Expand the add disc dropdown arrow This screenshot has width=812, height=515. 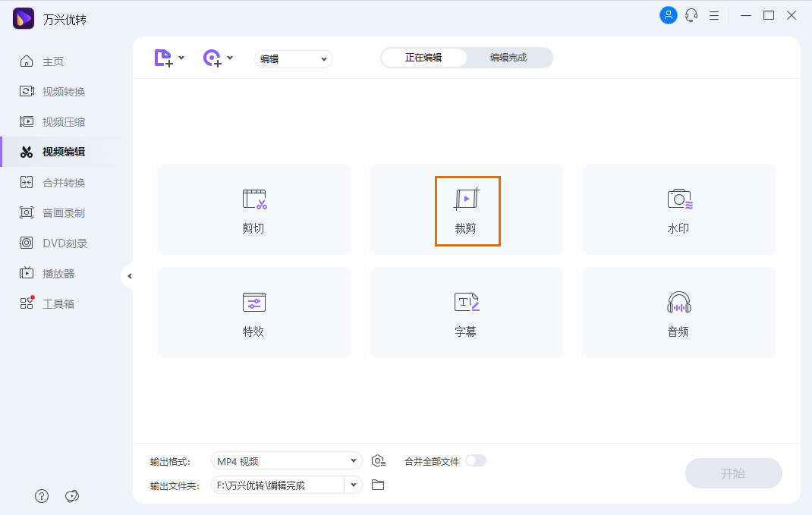230,58
